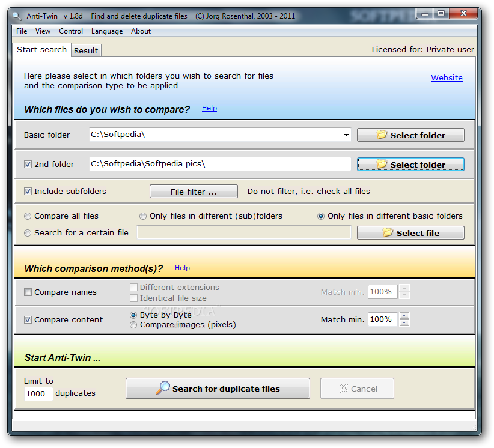Switch to the Start search tab
The height and width of the screenshot is (448, 494).
41,50
